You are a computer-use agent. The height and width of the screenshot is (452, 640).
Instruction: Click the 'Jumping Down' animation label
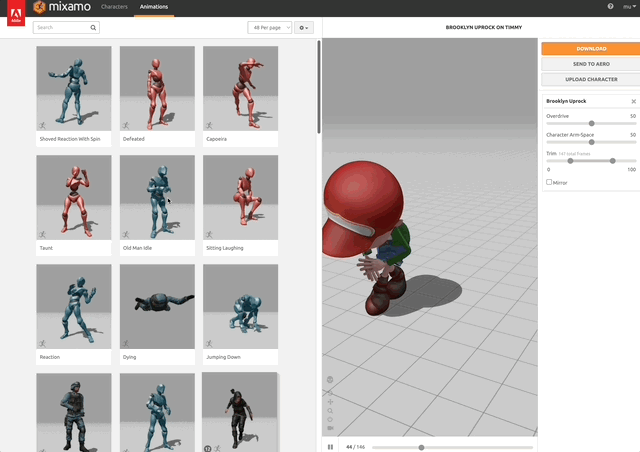[x=223, y=357]
